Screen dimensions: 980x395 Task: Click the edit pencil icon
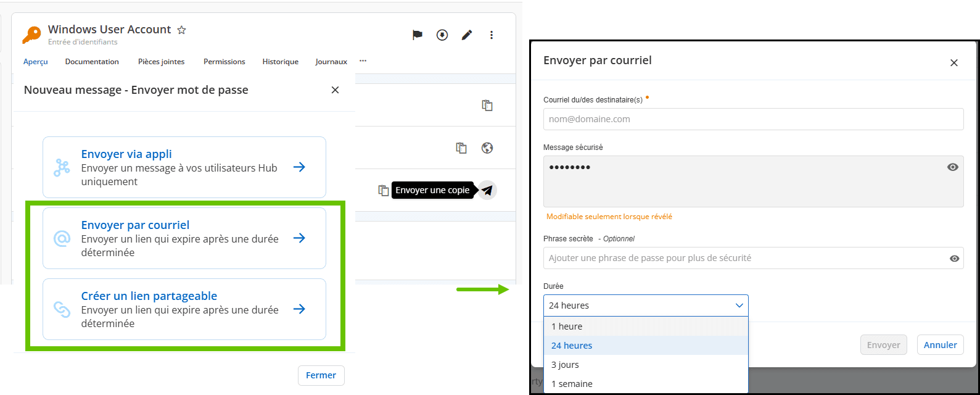coord(467,35)
